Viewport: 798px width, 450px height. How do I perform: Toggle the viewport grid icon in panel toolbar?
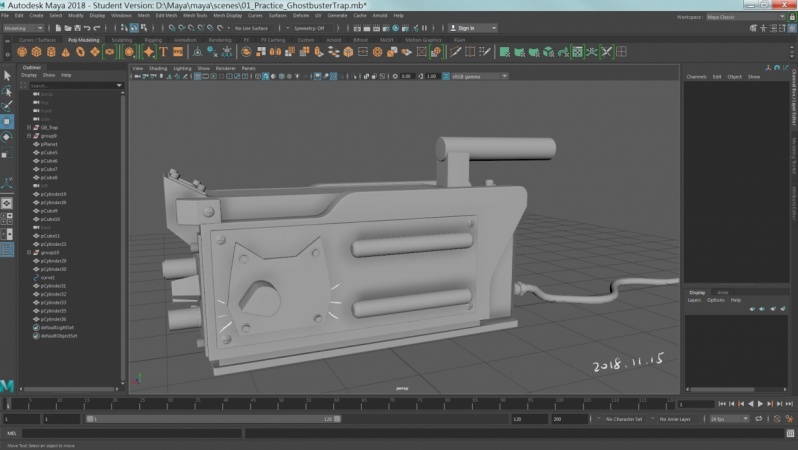(197, 76)
